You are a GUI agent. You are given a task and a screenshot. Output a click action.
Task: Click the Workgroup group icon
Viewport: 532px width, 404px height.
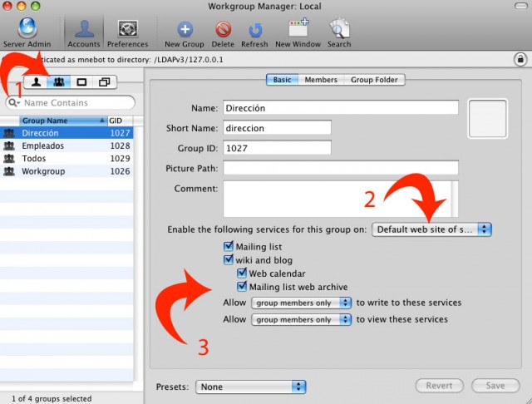click(9, 171)
